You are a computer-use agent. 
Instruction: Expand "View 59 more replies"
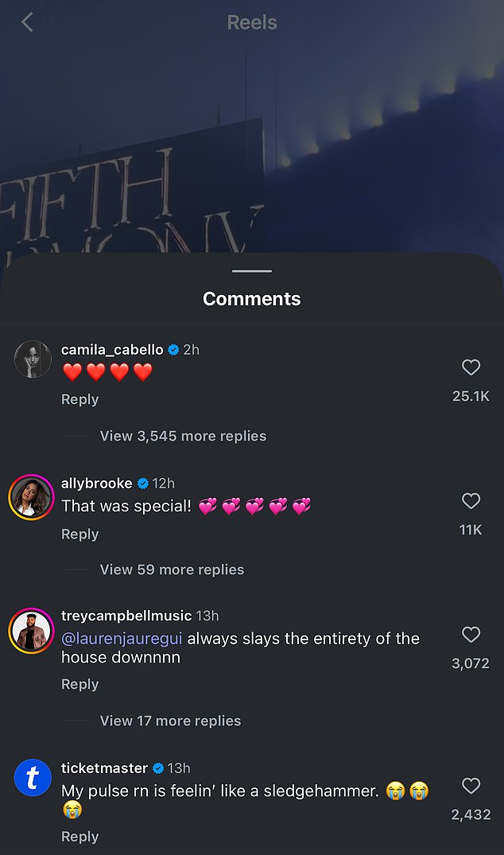click(x=172, y=569)
